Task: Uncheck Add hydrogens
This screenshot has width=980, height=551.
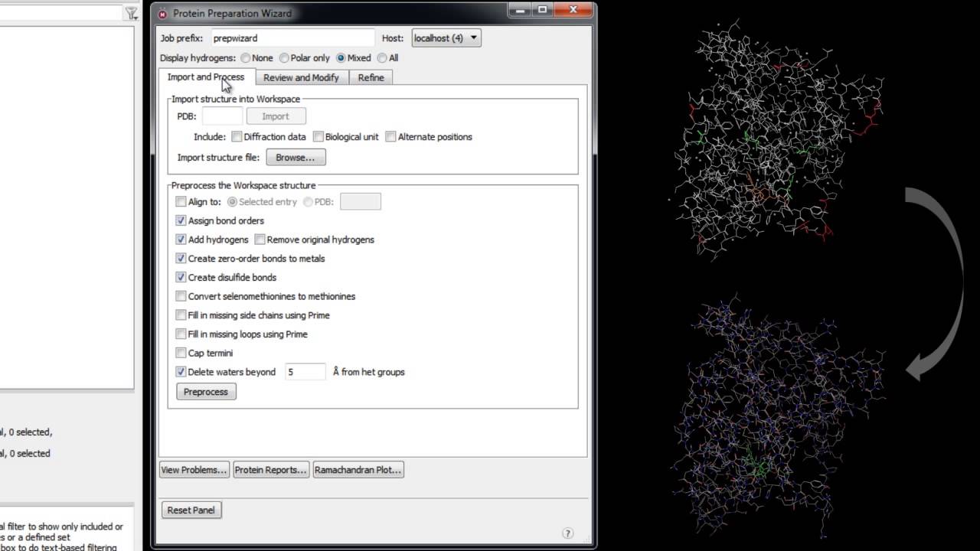Action: point(181,240)
